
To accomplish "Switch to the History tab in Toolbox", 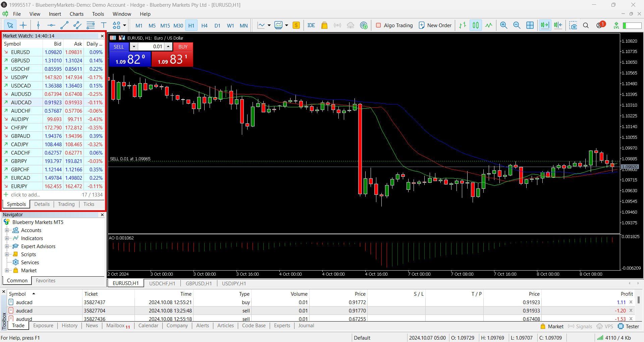I will point(69,326).
